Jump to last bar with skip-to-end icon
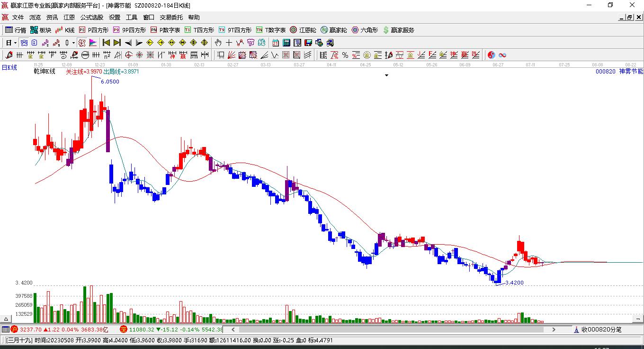Image resolution: width=644 pixels, height=349 pixels. tap(117, 43)
